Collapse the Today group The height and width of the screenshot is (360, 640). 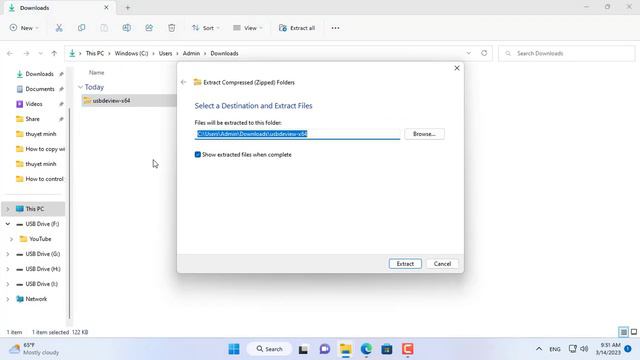coord(80,87)
